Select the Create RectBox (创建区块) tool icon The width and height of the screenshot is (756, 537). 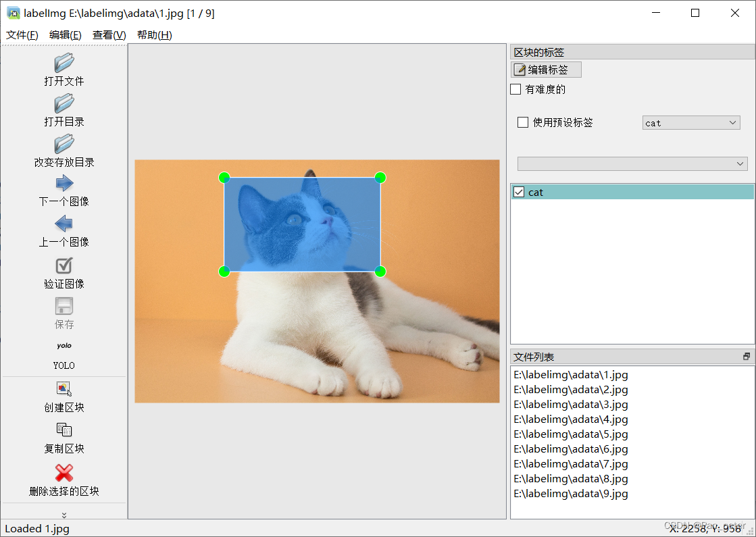click(64, 388)
